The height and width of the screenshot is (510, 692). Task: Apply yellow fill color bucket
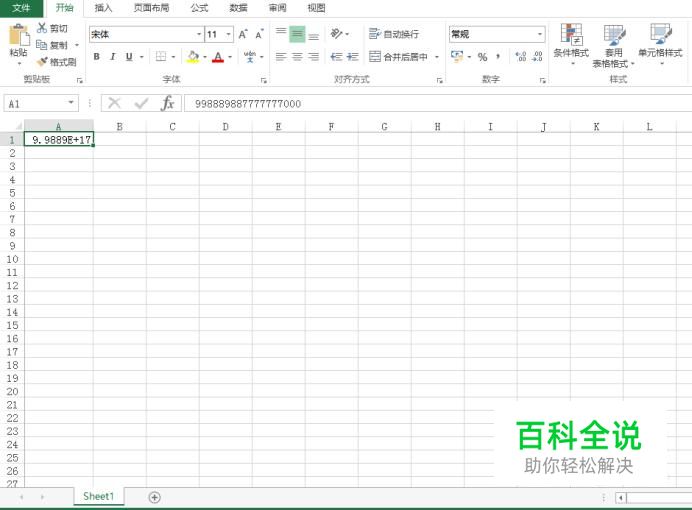[x=193, y=56]
